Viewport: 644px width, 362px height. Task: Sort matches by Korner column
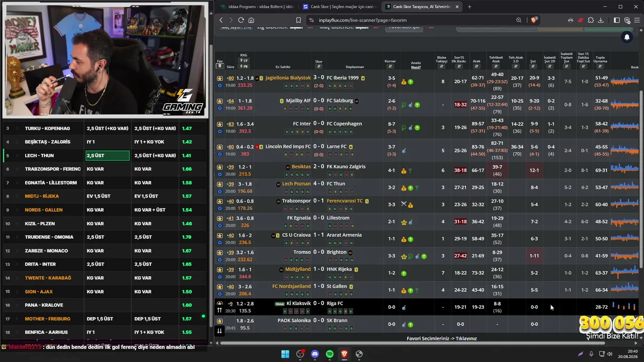[x=390, y=66]
